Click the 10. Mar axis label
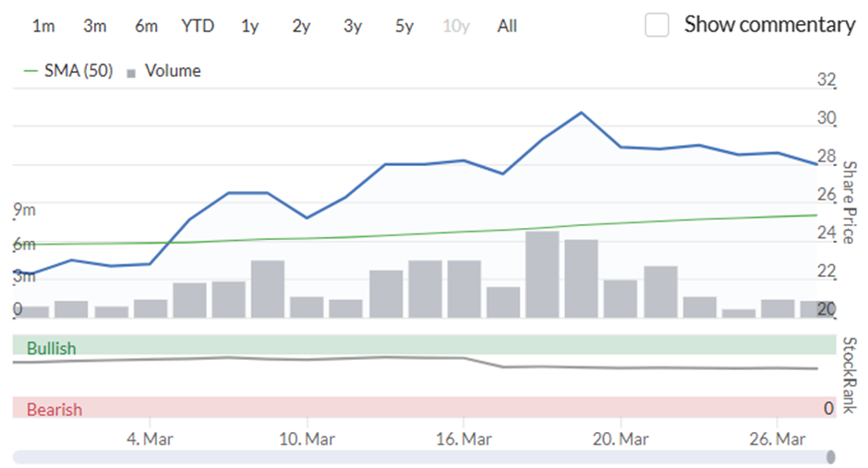 307,439
